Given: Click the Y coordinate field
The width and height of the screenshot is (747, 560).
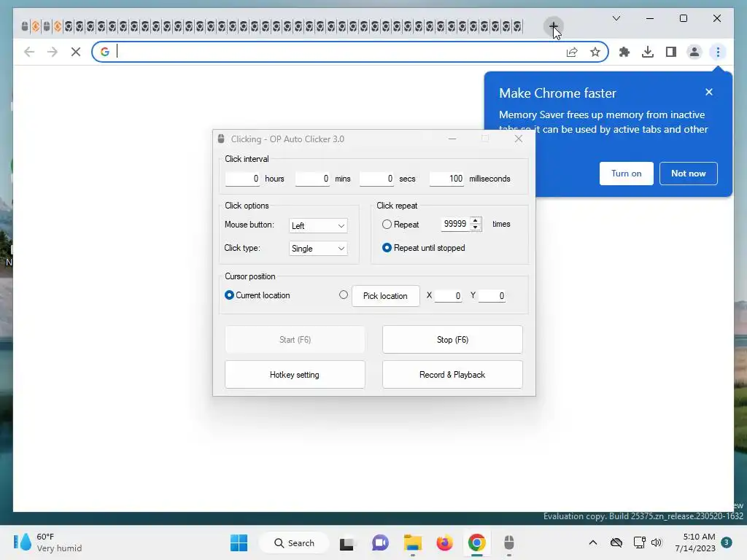Looking at the screenshot, I should point(492,296).
